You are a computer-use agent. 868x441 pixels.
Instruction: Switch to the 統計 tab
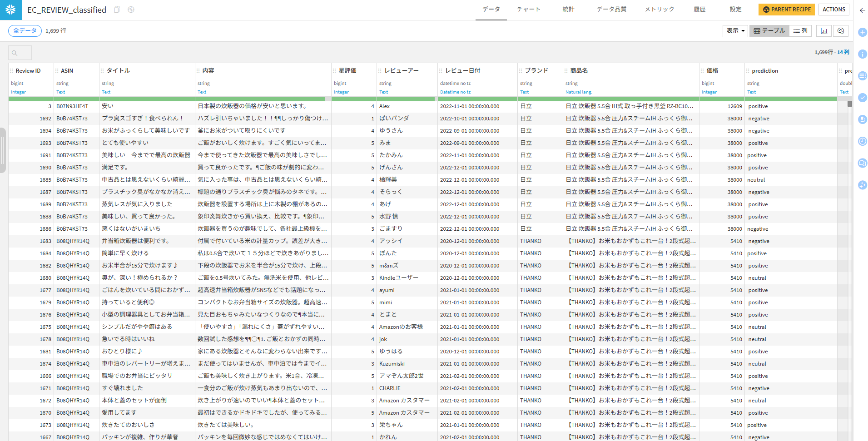pos(569,10)
